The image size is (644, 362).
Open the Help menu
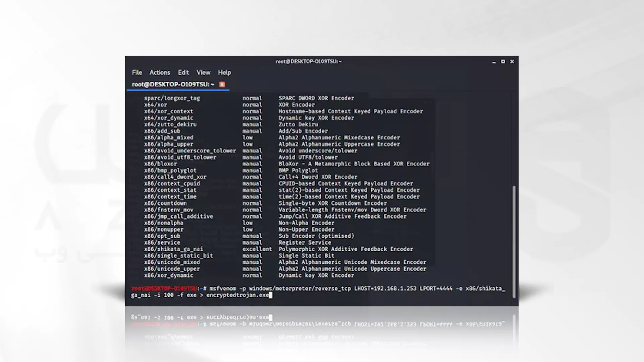click(x=224, y=72)
